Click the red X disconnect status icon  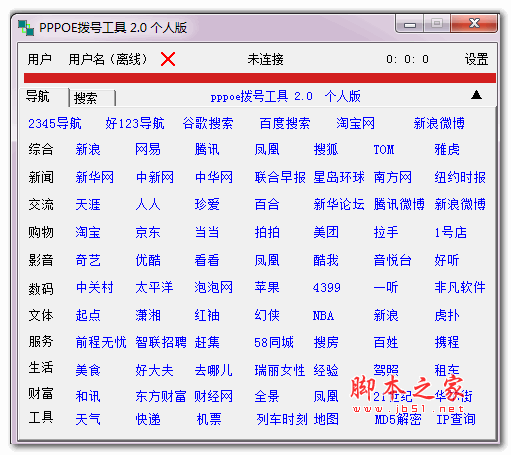pyautogui.click(x=168, y=59)
